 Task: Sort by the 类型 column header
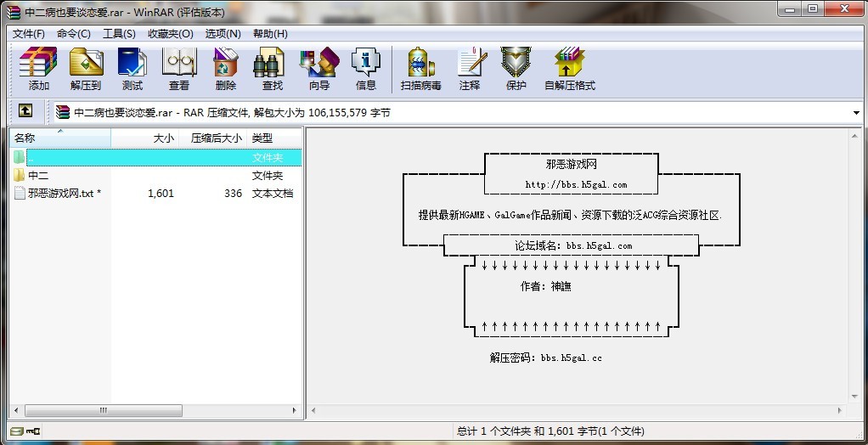274,138
